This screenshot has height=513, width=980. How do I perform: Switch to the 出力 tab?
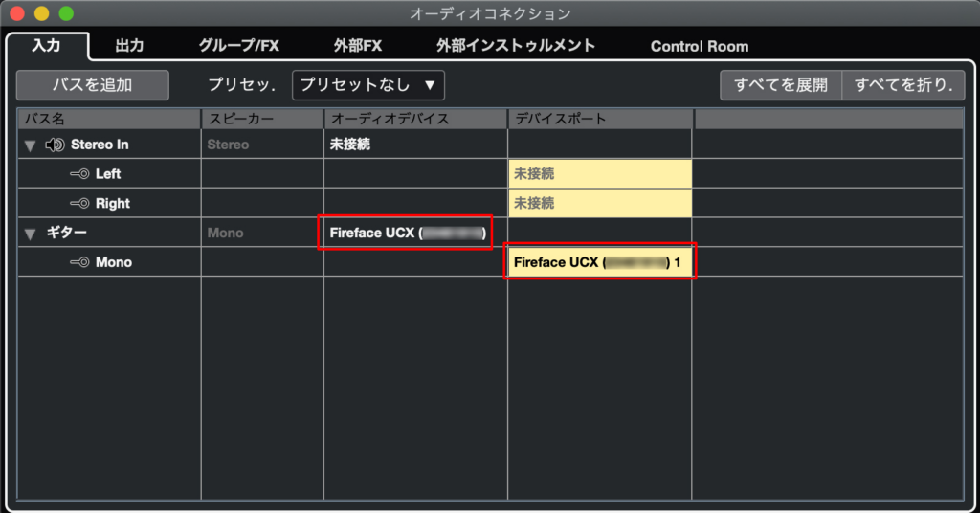(x=129, y=45)
